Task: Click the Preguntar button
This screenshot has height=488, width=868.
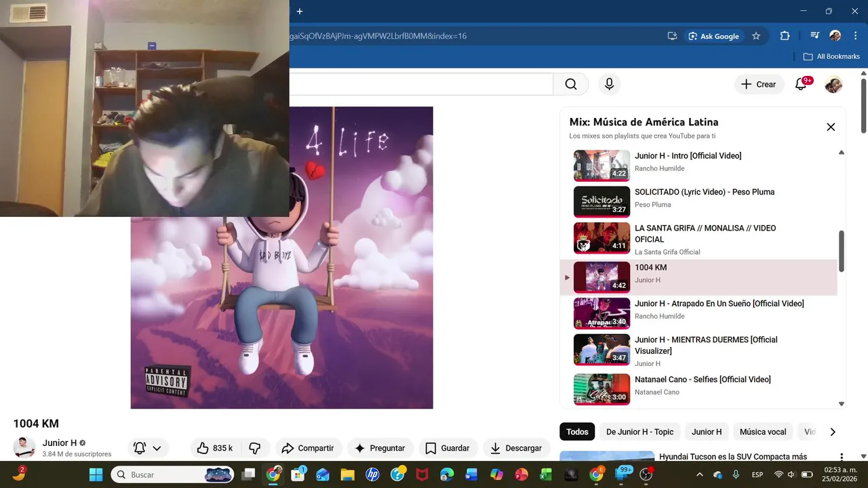Action: coord(380,448)
